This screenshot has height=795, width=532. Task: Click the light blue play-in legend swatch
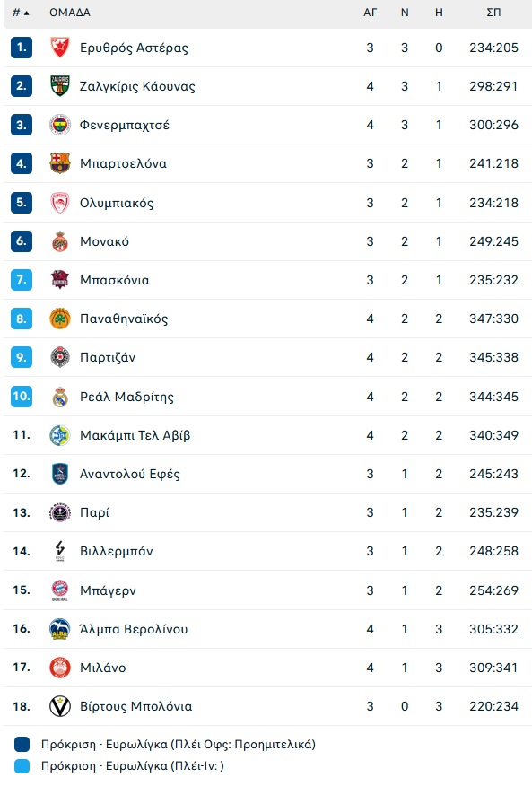22,766
